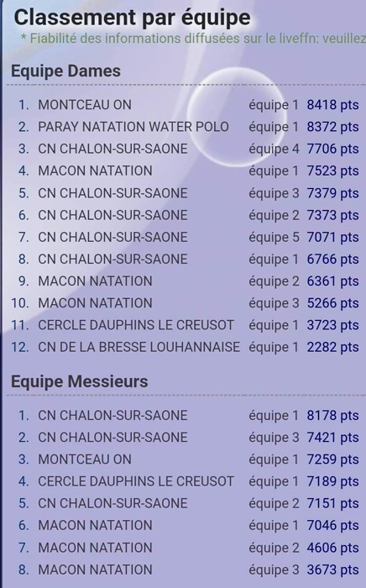The image size is (366, 588).
Task: Click the Messieurs MACON NATATION with 3673 pts
Action: coord(95,570)
